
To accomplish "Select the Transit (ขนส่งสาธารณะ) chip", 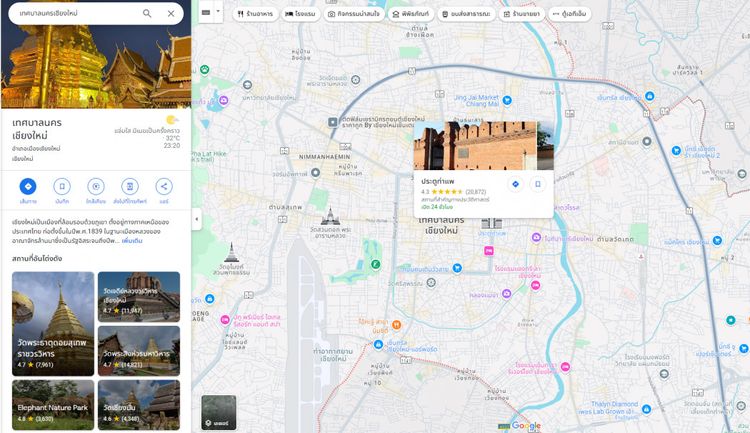I will tap(466, 14).
